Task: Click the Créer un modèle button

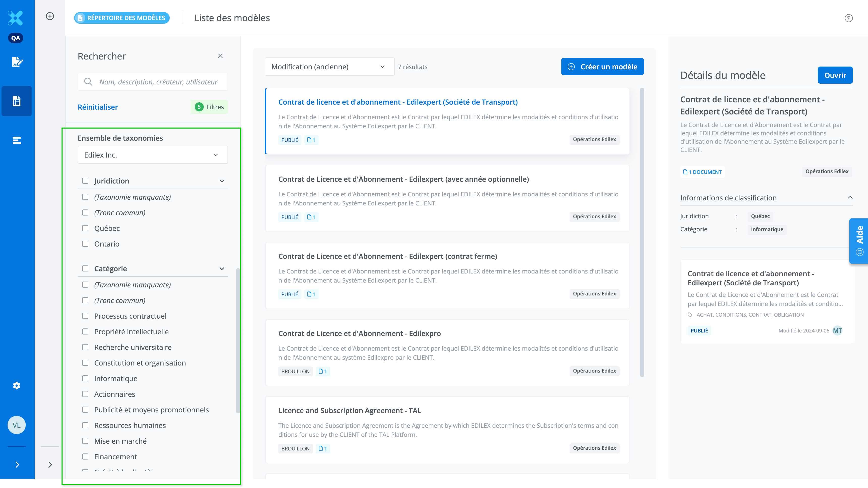Action: [x=602, y=67]
